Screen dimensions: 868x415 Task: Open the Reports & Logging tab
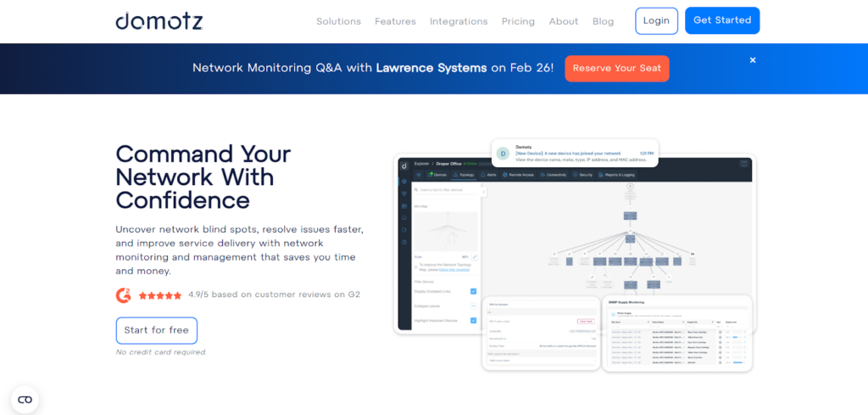tap(617, 175)
